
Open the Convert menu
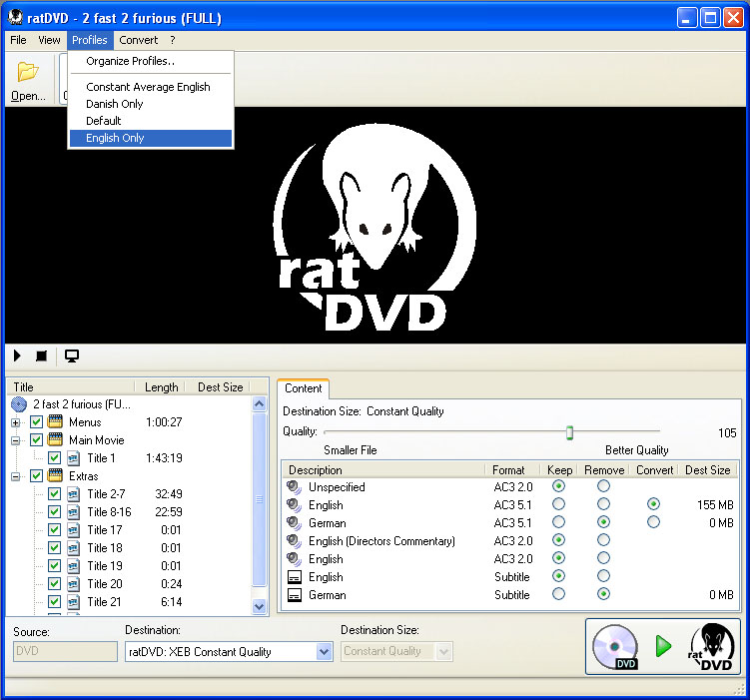coord(138,41)
